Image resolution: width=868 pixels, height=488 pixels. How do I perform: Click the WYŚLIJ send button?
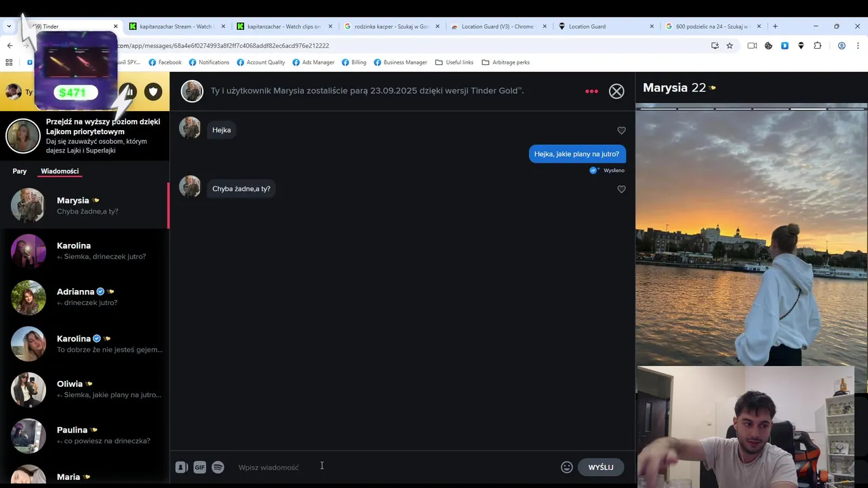click(601, 467)
